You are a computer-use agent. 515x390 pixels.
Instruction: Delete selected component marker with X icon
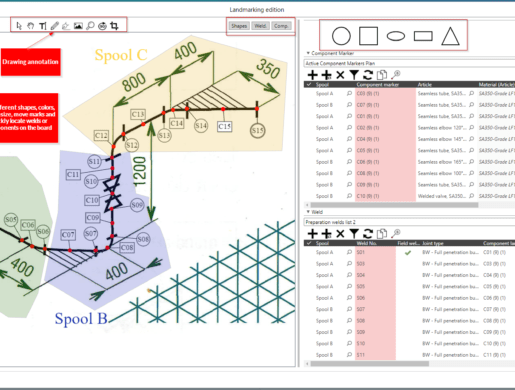point(340,75)
